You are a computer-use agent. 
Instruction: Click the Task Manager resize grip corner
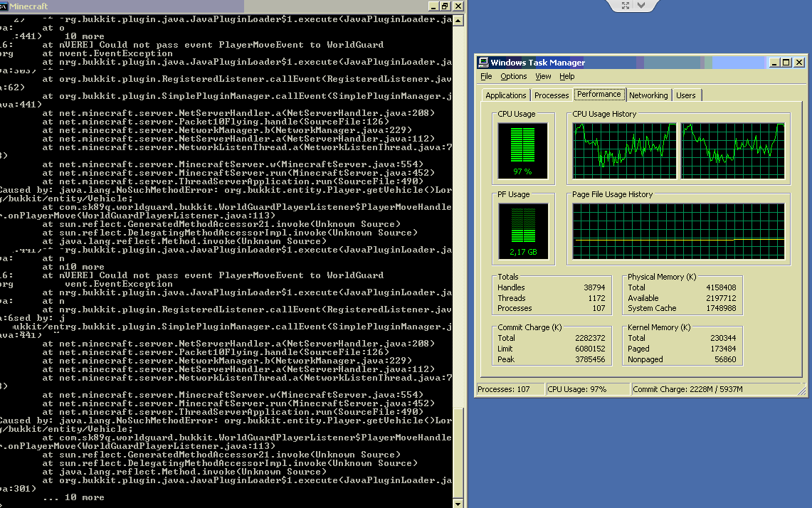(x=801, y=391)
